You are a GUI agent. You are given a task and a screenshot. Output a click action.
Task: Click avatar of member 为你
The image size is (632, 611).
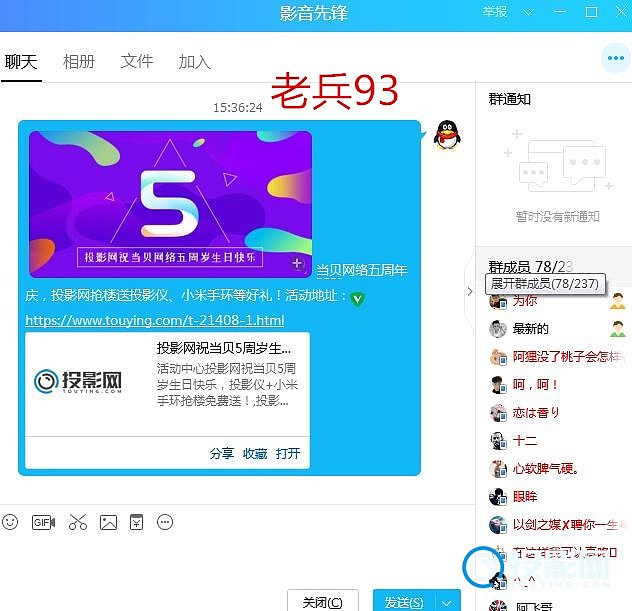pyautogui.click(x=498, y=301)
